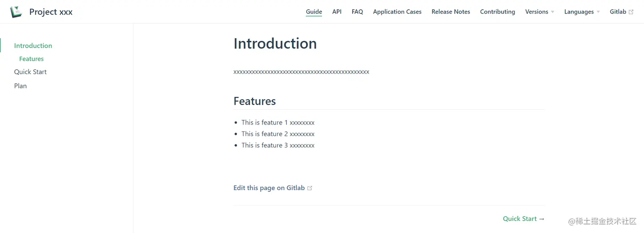Go to next page Quick Start →
This screenshot has height=233, width=644.
[x=523, y=219]
